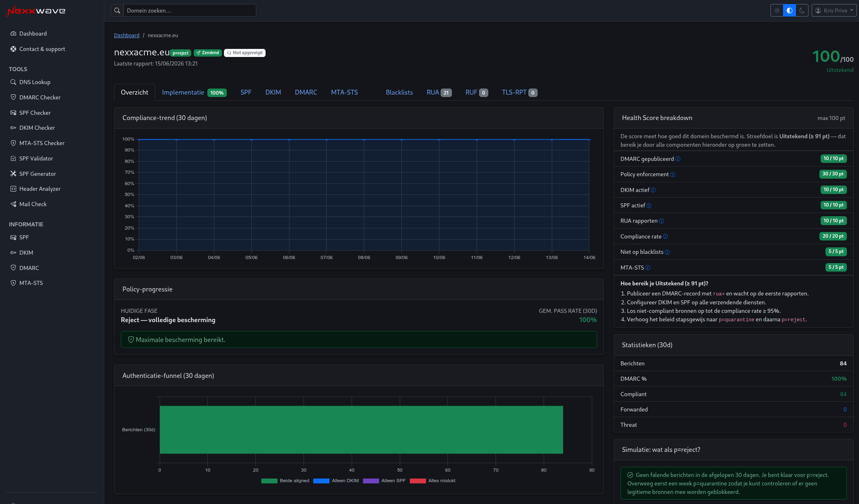Click the MTA-STS Checker shield icon
Screen dimensions: 859x504
[13, 143]
